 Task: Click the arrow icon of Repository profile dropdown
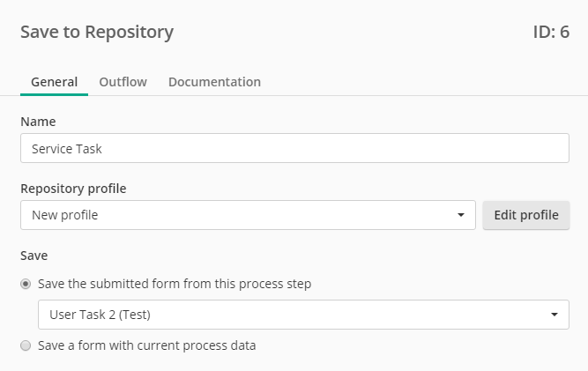[461, 215]
